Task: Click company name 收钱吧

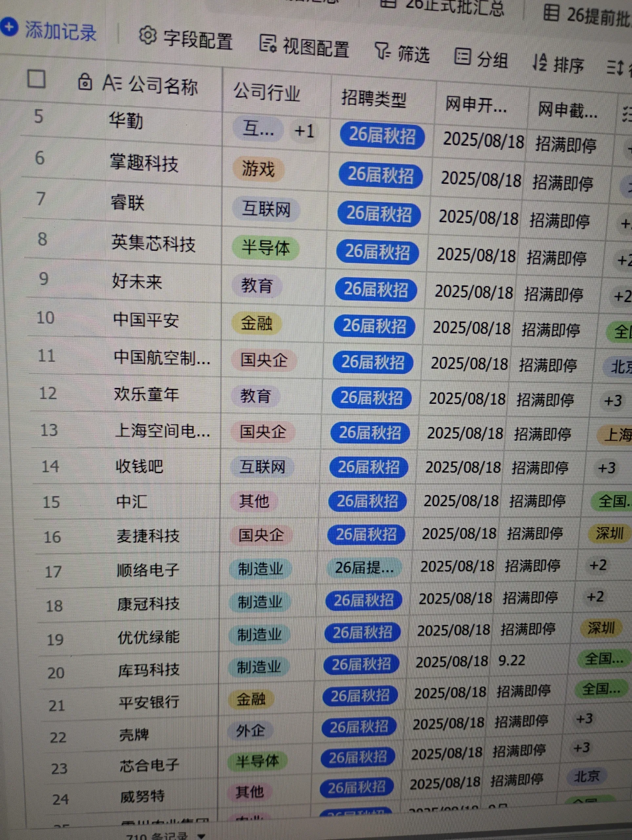Action: [139, 466]
